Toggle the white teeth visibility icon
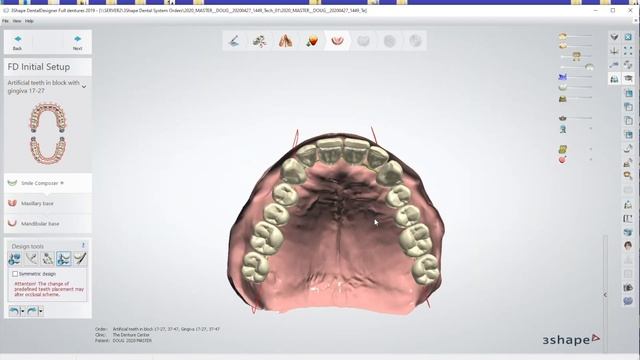 pyautogui.click(x=562, y=87)
